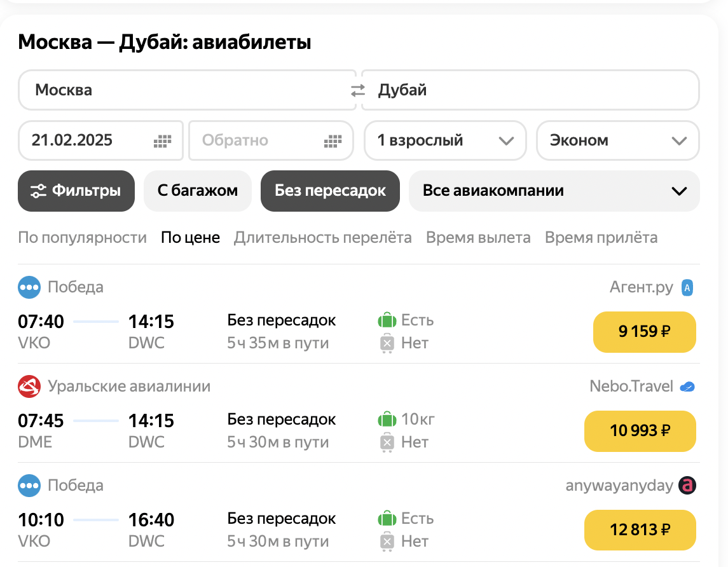Open the Эконом cabin class dropdown
The width and height of the screenshot is (728, 567).
click(617, 140)
